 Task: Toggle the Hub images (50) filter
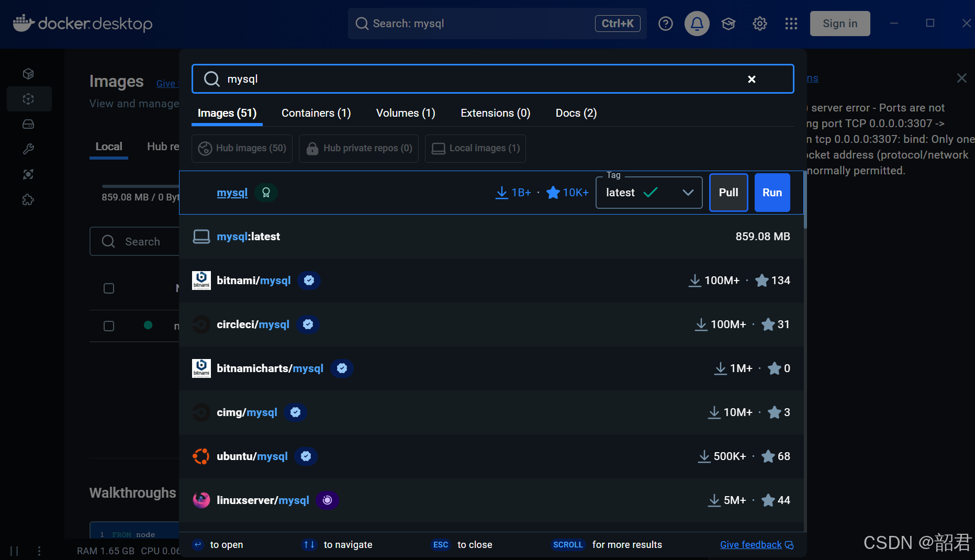pos(242,149)
